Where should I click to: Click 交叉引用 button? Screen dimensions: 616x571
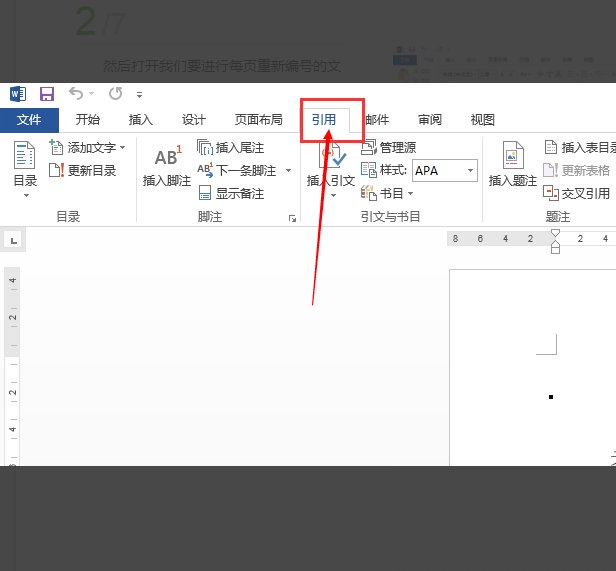coord(576,193)
